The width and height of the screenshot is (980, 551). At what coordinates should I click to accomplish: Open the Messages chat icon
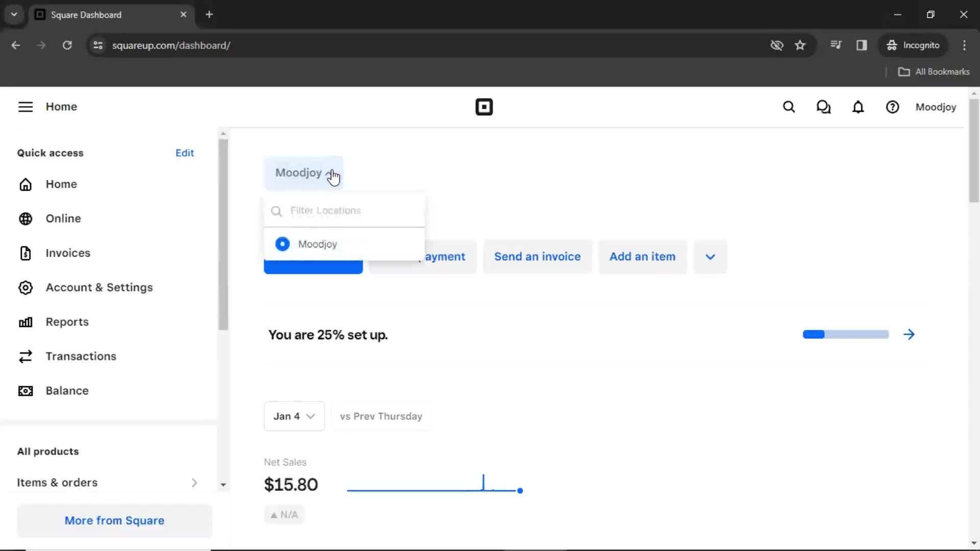(x=824, y=107)
